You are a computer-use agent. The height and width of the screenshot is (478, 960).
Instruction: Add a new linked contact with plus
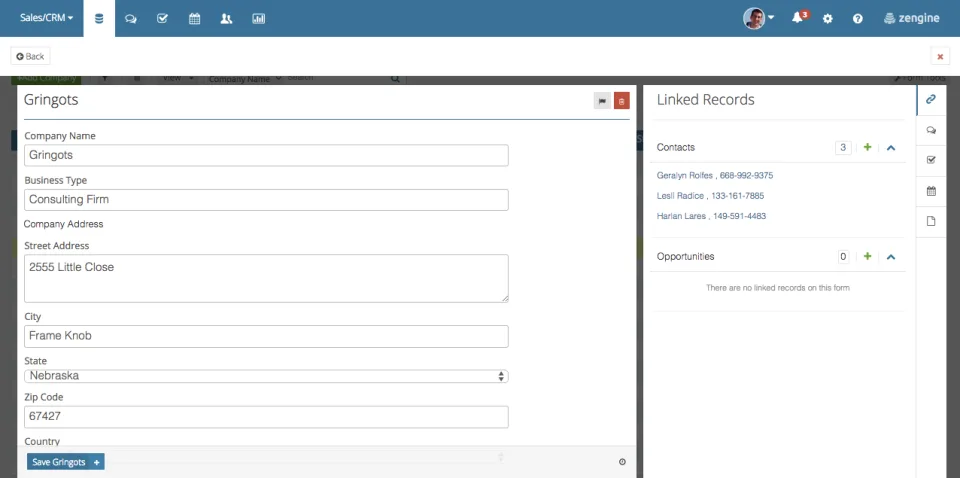point(867,148)
